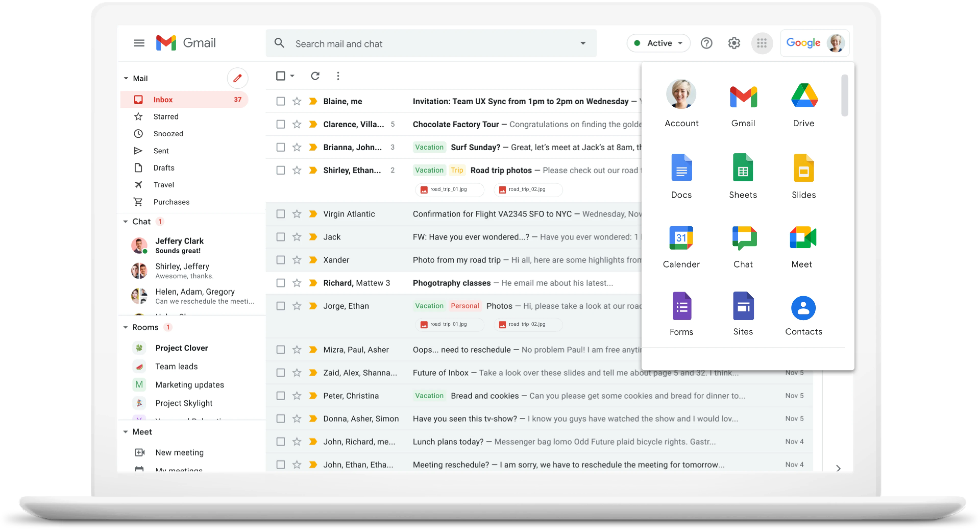Star the email from Xander
This screenshot has height=531, width=980.
pyautogui.click(x=297, y=260)
